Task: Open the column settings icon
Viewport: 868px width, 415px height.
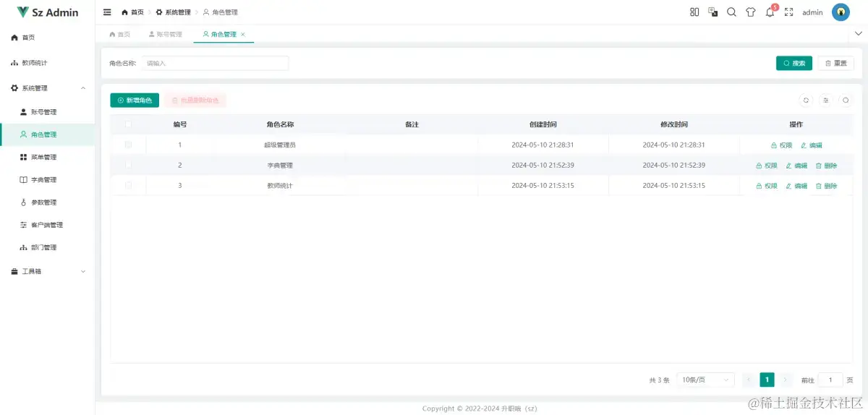Action: 825,100
